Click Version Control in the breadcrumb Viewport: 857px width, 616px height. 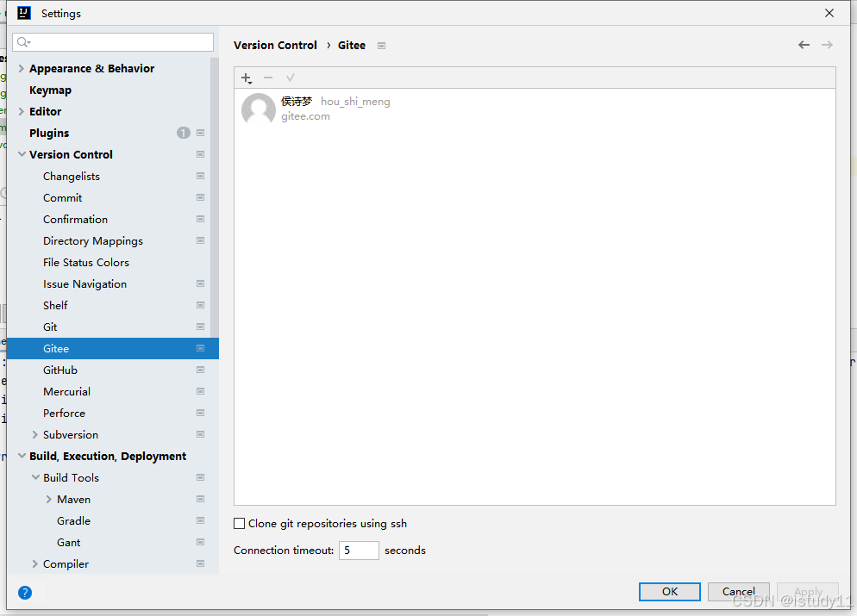point(276,46)
